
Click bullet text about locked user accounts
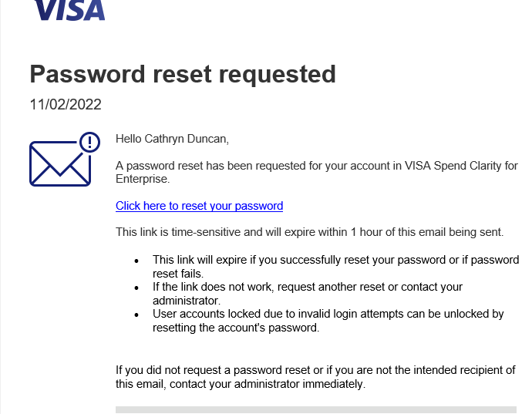(328, 321)
